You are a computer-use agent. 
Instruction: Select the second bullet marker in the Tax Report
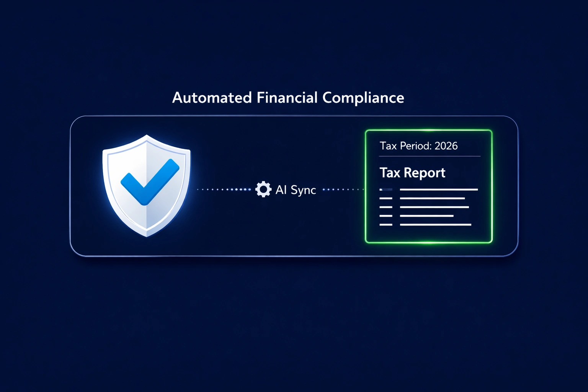tap(385, 198)
